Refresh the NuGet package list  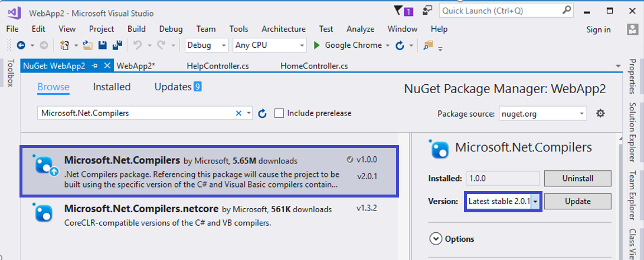click(x=263, y=114)
